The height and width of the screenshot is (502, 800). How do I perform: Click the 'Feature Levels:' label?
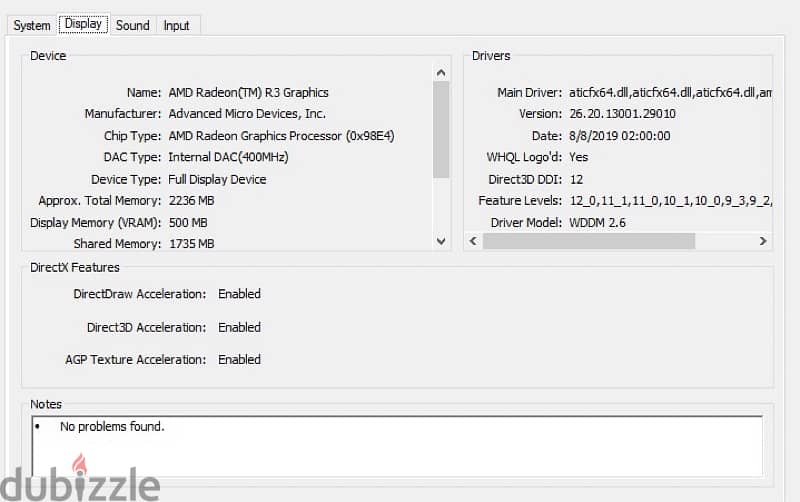(520, 201)
